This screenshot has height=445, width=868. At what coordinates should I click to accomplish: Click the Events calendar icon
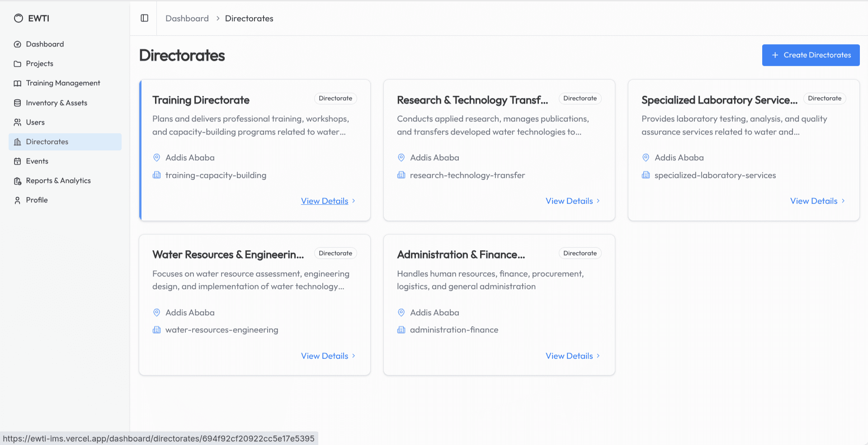(x=18, y=161)
